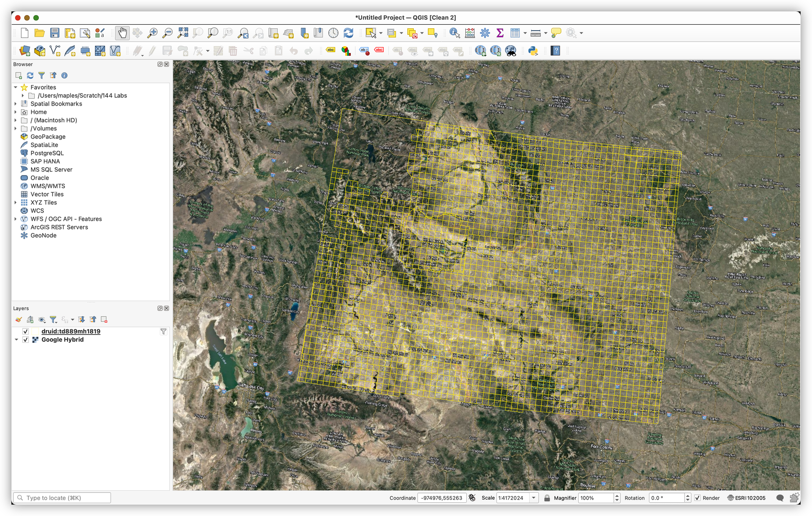Screen dimensions: 812x516
Task: Open the Field Calculator abacus icon
Action: [x=469, y=33]
